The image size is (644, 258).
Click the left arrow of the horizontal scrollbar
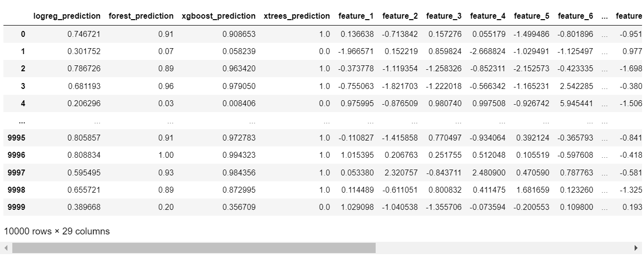[x=6, y=248]
